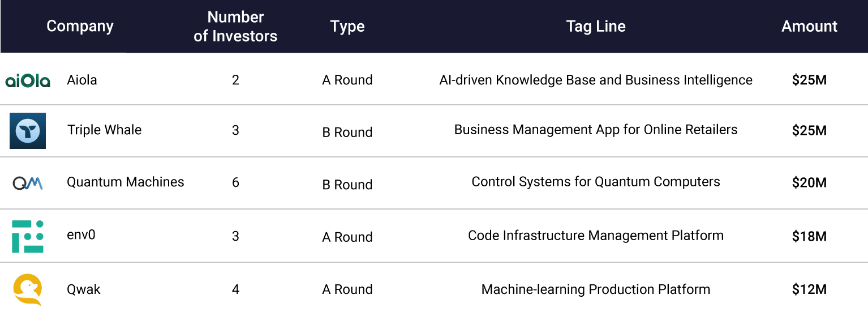Viewport: 868px width, 320px height.
Task: Click the Quantum Machines logo icon
Action: click(28, 182)
